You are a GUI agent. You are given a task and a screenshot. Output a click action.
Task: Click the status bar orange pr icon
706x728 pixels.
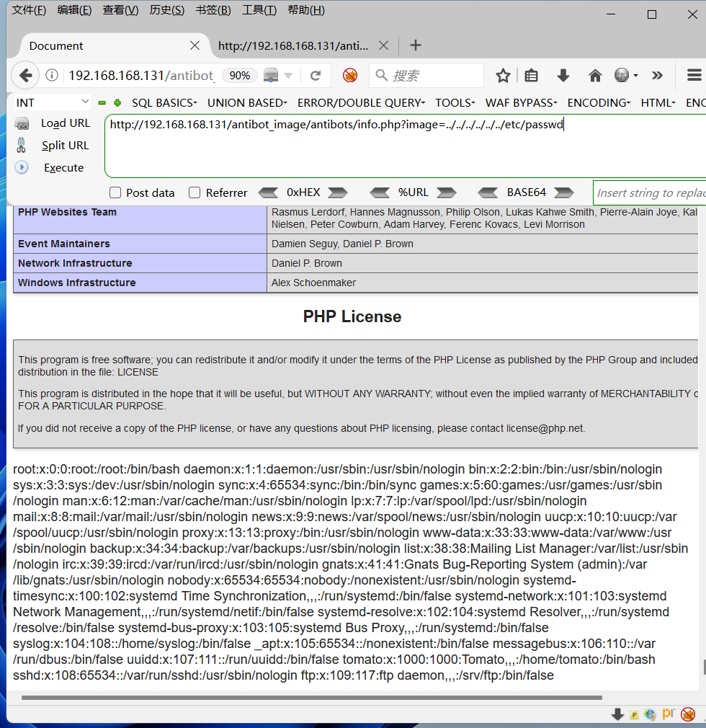pos(669,713)
